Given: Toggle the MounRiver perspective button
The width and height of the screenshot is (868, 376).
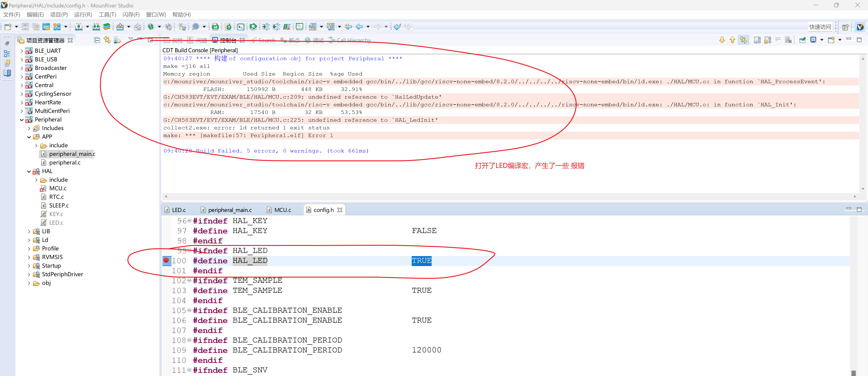Looking at the screenshot, I should click(860, 27).
